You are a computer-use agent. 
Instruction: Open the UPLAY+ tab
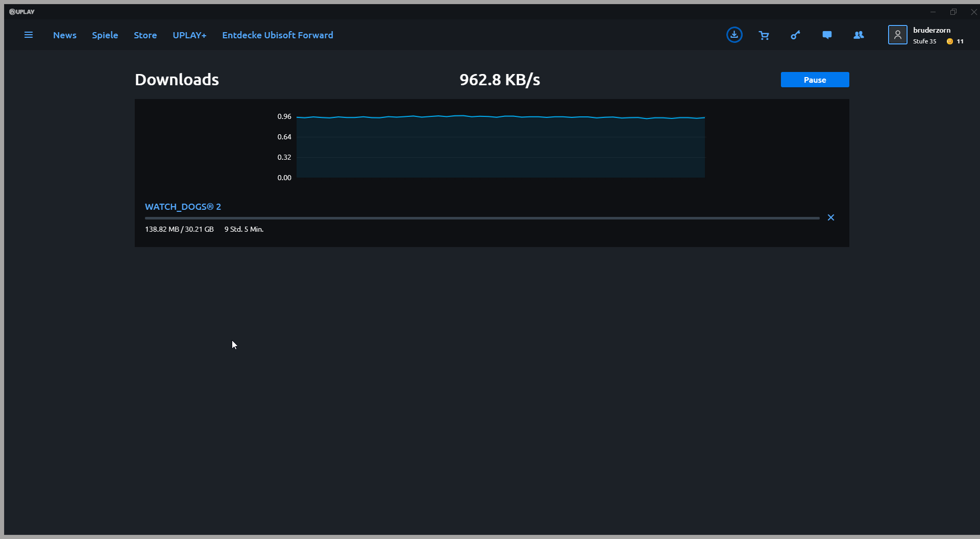coord(189,35)
